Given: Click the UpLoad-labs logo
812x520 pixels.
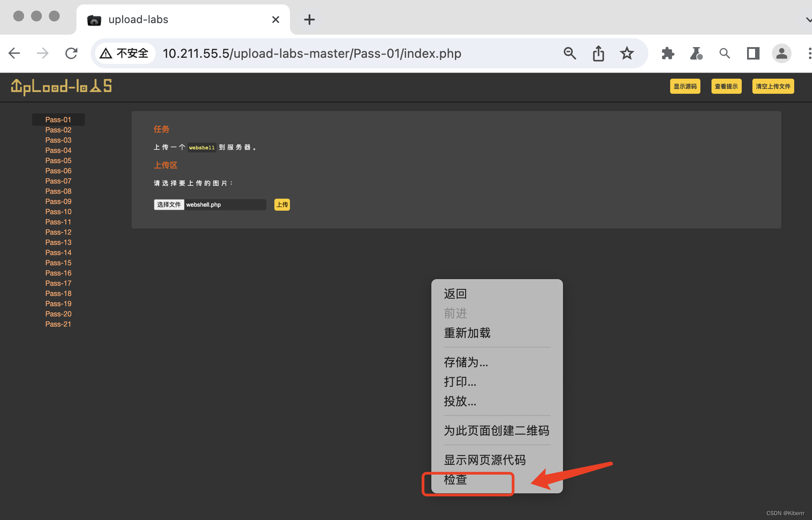Looking at the screenshot, I should click(x=61, y=87).
